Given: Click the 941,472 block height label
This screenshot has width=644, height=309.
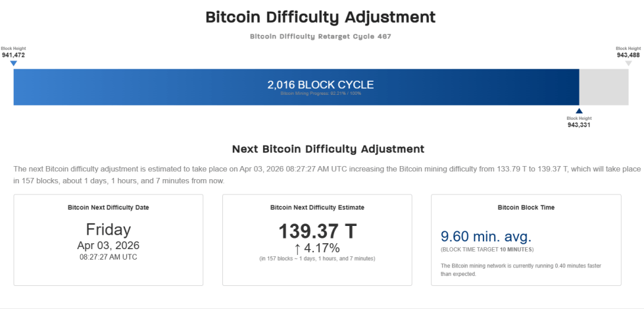Looking at the screenshot, I should click(13, 55).
